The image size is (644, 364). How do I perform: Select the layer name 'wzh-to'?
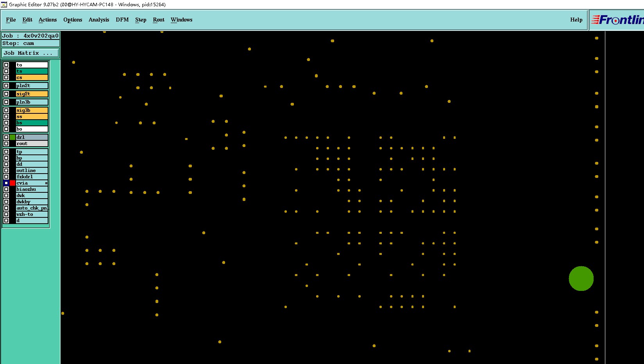(32, 214)
